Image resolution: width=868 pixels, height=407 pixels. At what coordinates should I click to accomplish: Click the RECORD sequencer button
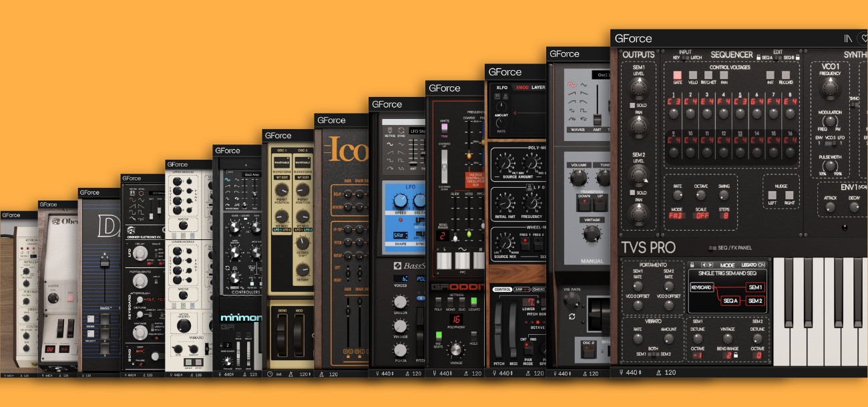click(785, 76)
